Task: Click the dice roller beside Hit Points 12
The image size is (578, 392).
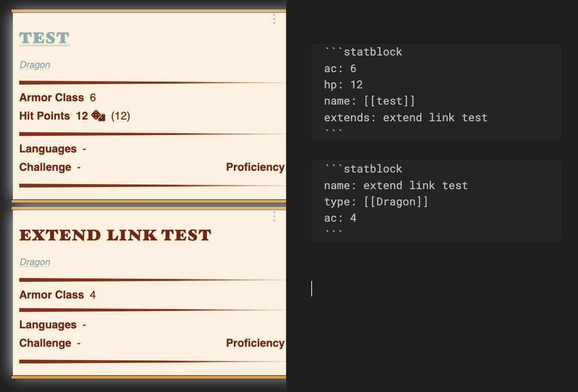Action: [x=97, y=115]
